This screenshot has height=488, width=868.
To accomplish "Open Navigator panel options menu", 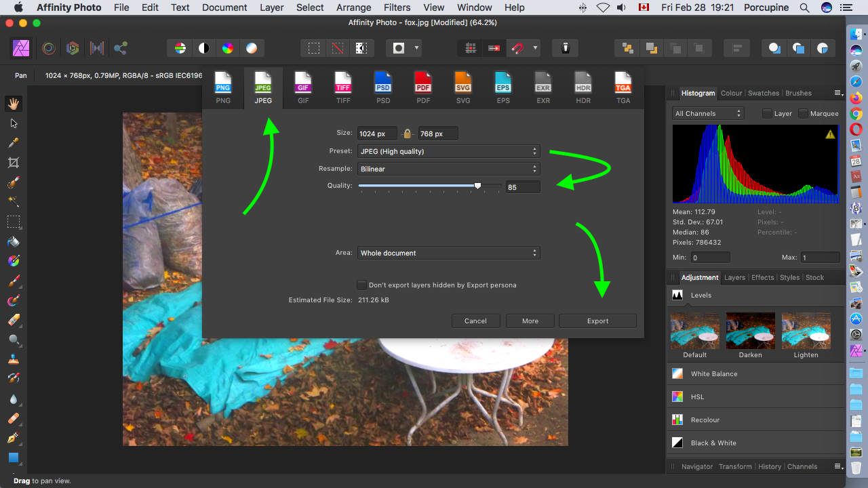I will [838, 466].
